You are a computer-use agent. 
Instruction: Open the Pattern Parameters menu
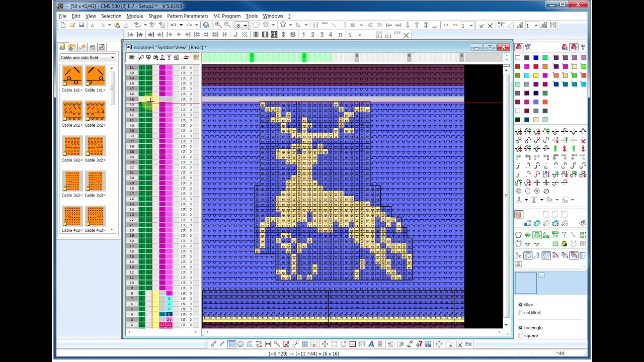188,16
